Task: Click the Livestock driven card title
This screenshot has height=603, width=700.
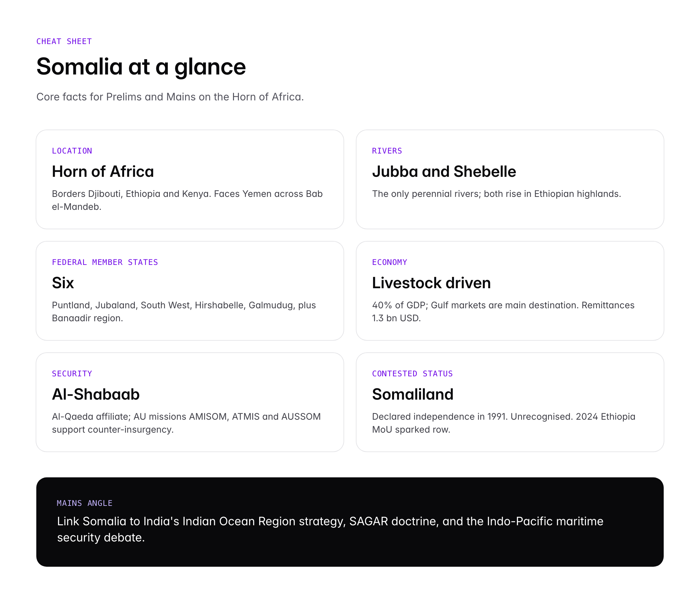Action: 431,283
